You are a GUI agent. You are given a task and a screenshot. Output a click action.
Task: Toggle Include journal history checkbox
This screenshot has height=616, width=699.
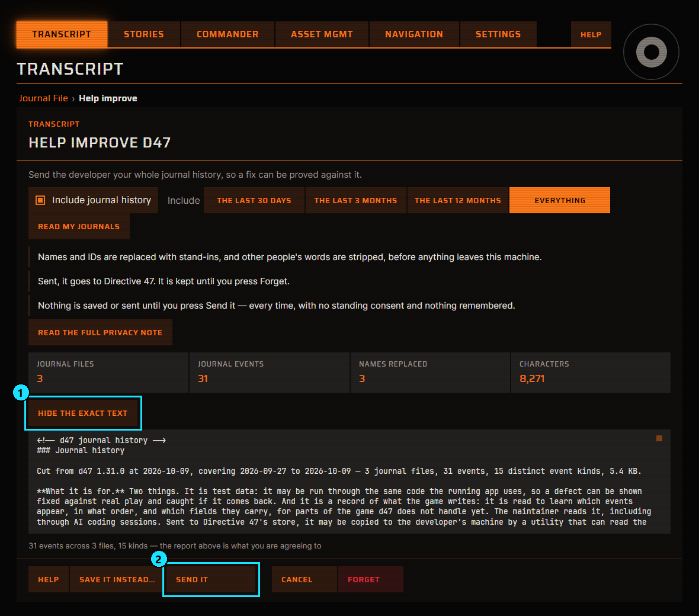pyautogui.click(x=40, y=200)
